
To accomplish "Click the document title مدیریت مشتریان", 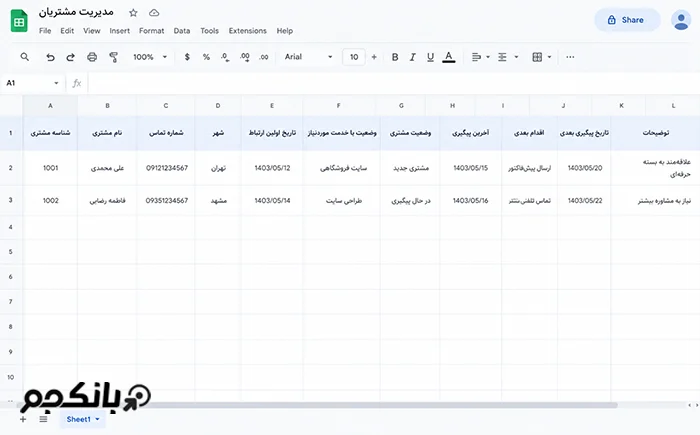I will (76, 13).
